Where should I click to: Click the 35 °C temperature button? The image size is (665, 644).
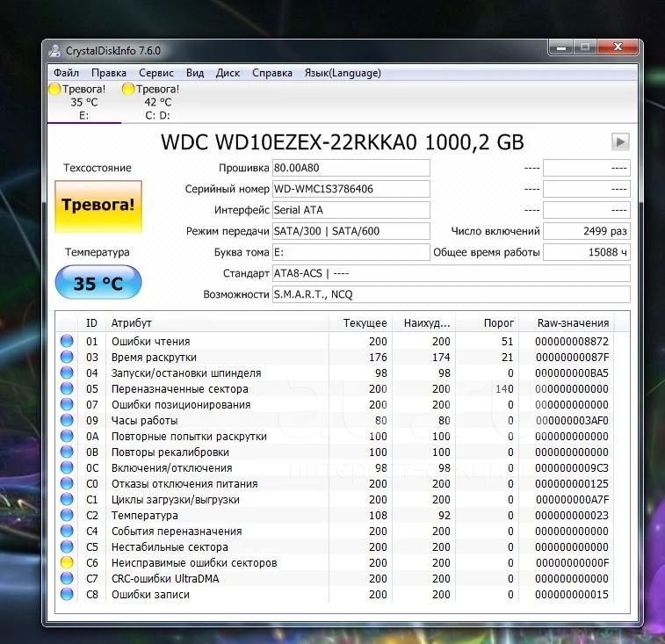click(x=98, y=283)
